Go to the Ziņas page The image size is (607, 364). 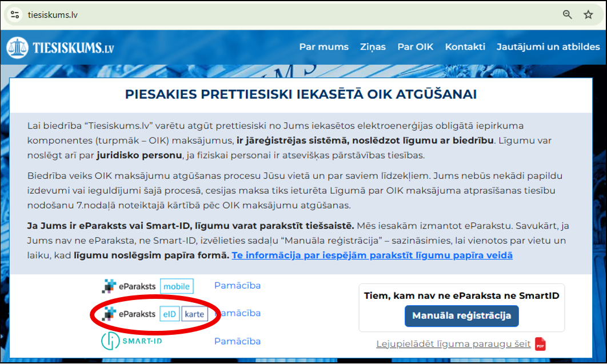click(x=373, y=47)
